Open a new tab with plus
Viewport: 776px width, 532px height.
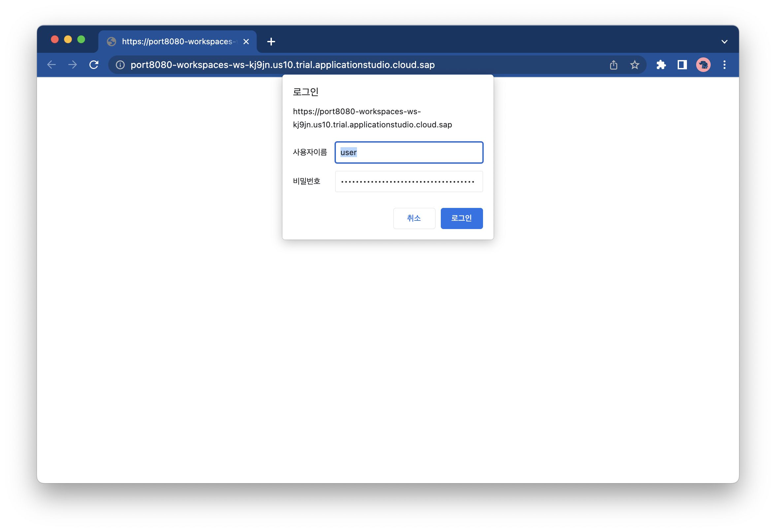point(271,42)
